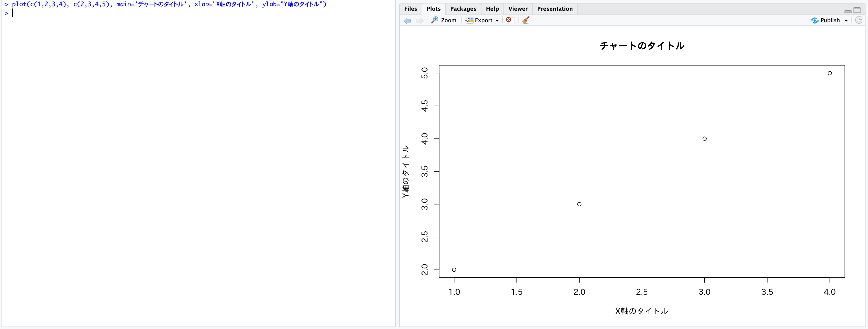Viewport: 868px width, 329px height.
Task: Maximize the Plots pane
Action: coord(857,10)
